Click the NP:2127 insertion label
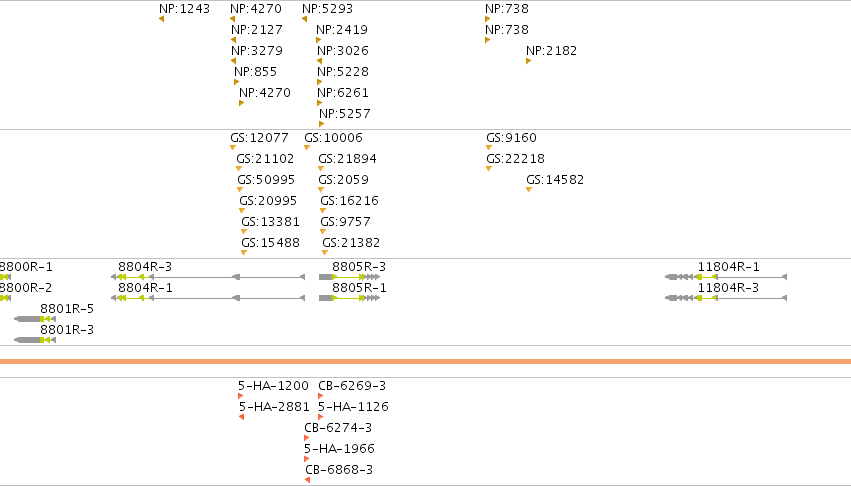851x486 pixels. point(257,30)
